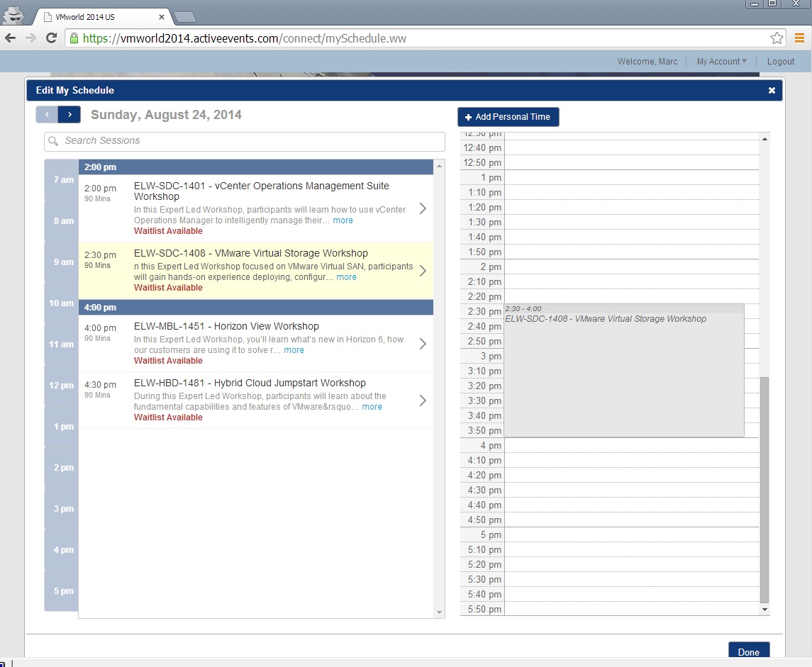Screen dimensions: 812x667
Task: Expand VMware Virtual Storage Workshop details
Action: (423, 271)
